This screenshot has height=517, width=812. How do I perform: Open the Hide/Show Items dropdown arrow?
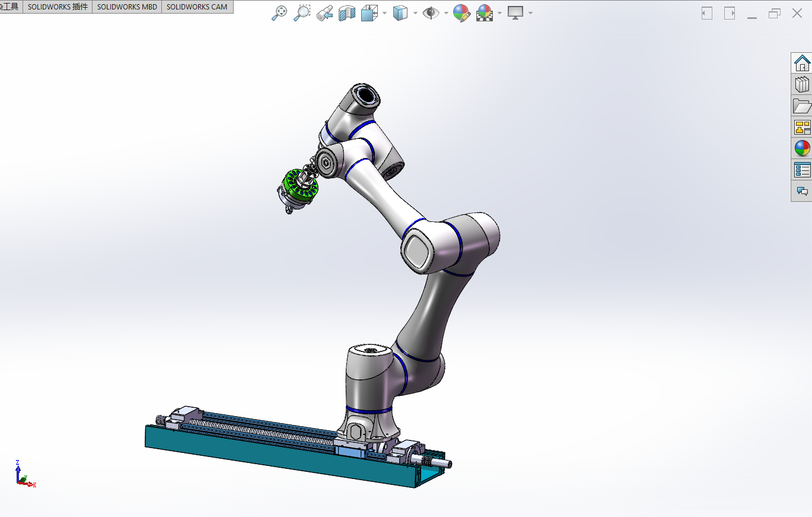(x=446, y=13)
